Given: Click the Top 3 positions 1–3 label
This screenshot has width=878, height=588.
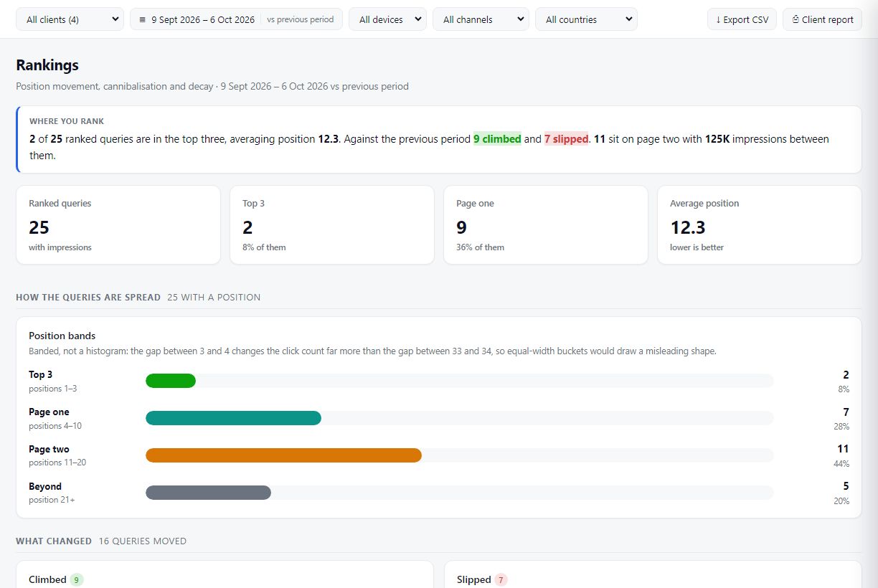Looking at the screenshot, I should coord(52,381).
